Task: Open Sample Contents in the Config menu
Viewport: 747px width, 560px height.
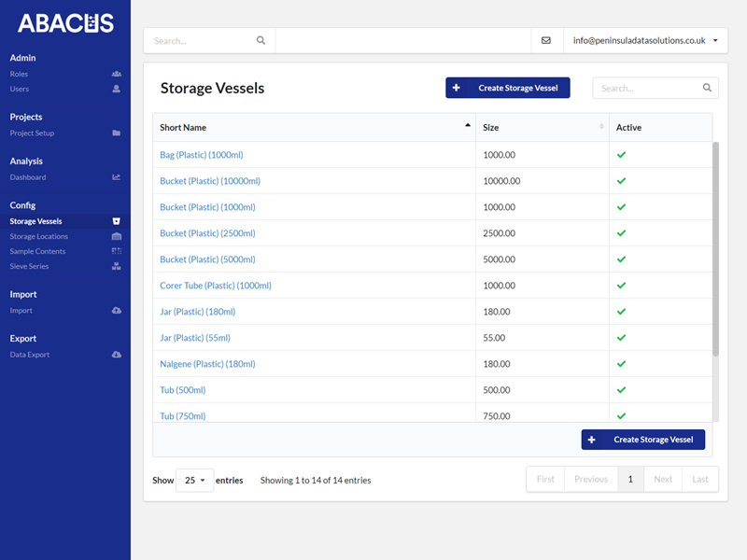Action: pos(38,252)
